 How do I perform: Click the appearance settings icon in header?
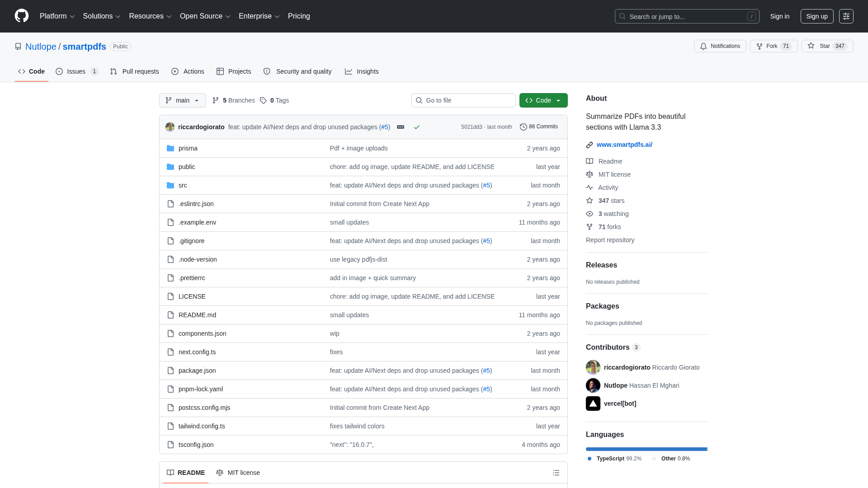tap(846, 16)
